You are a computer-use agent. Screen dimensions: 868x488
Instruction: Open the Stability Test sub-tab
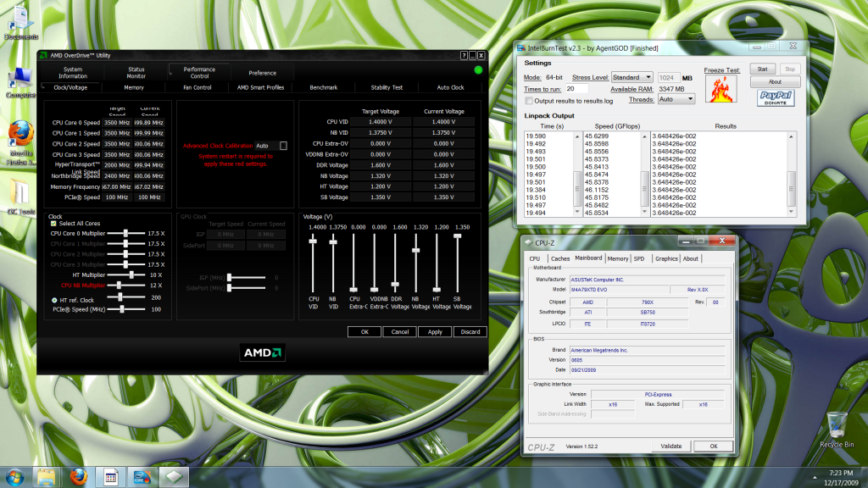pos(387,87)
